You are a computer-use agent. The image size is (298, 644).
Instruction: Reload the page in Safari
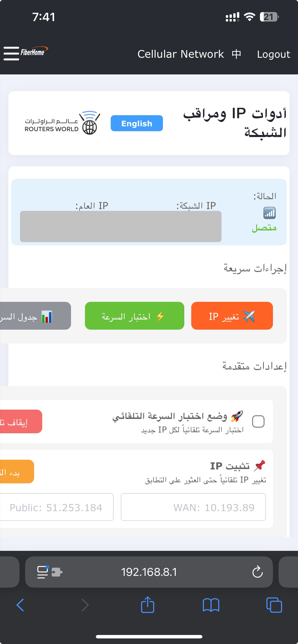[x=257, y=572]
